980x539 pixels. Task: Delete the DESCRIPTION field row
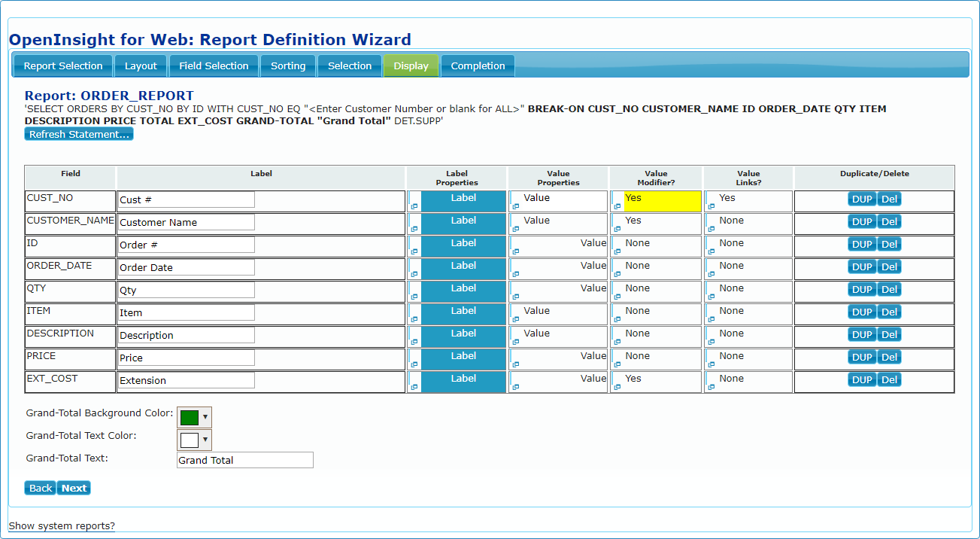click(x=889, y=335)
